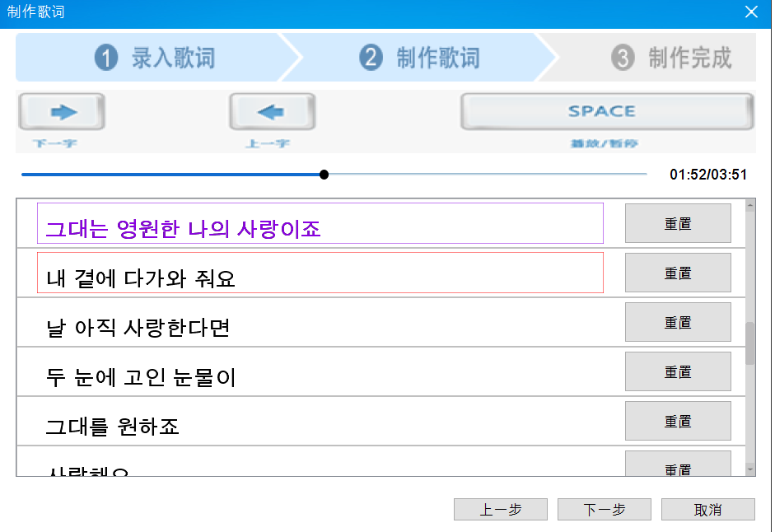
Task: Click the right-arrow next character button
Action: coord(62,112)
